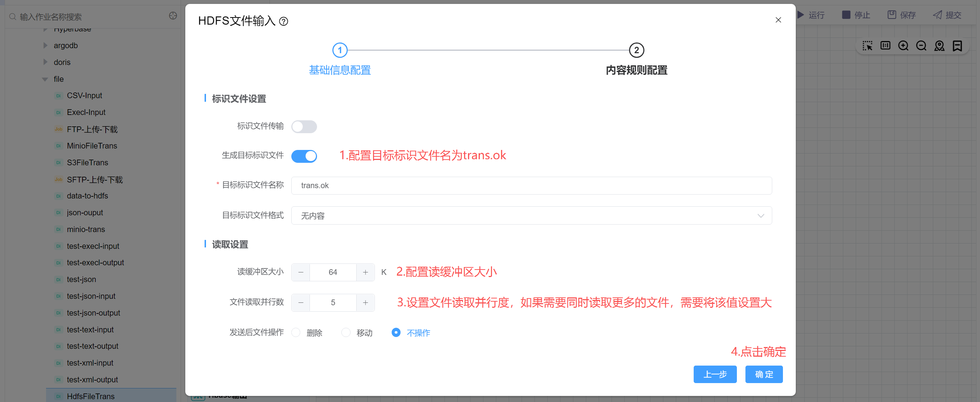Click the 确定 confirm button
Screen dimensions: 980x402
click(x=764, y=374)
